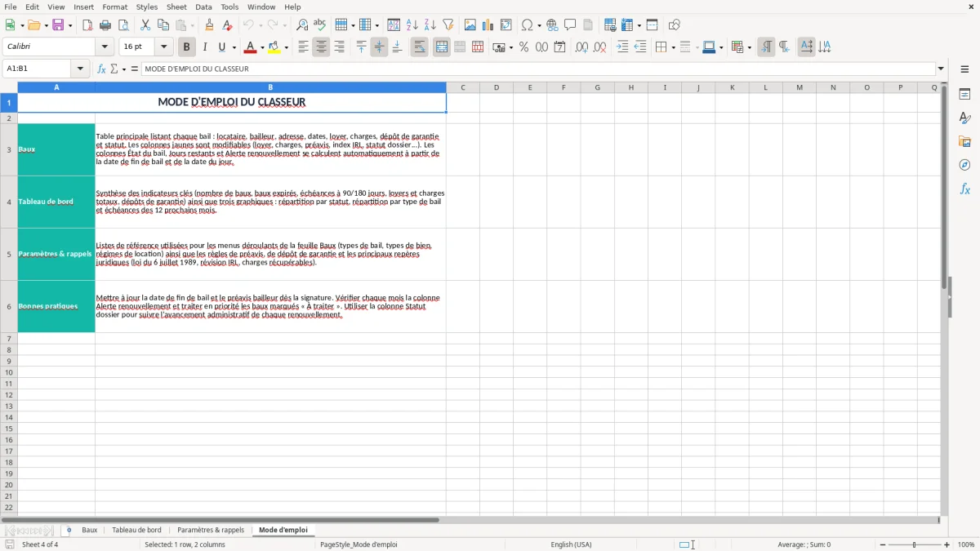The height and width of the screenshot is (551, 980).
Task: Open the Font Name dropdown
Action: pos(106,47)
